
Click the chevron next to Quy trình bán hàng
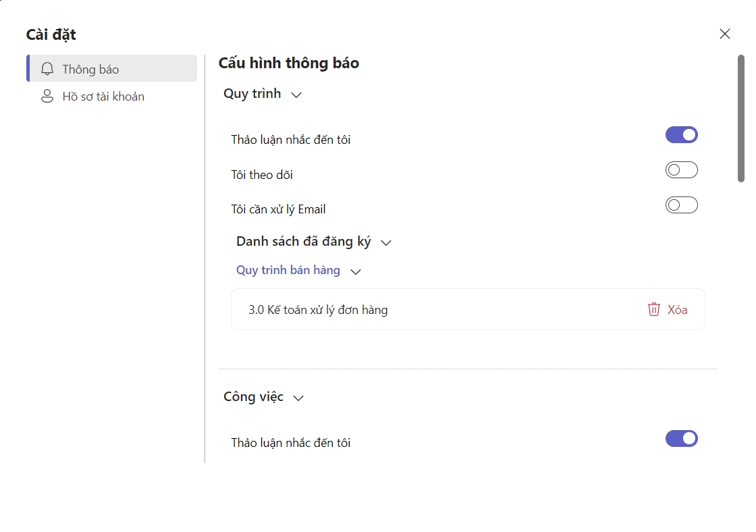356,272
